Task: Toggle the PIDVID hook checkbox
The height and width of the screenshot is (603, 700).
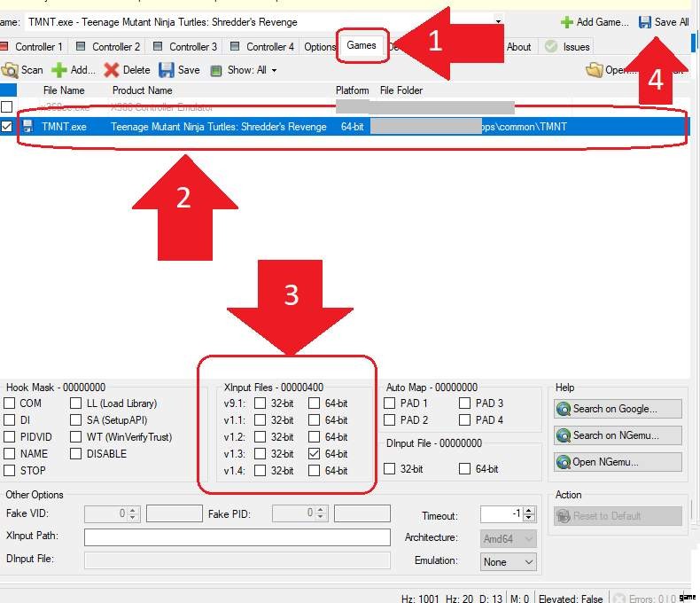Action: click(x=9, y=437)
